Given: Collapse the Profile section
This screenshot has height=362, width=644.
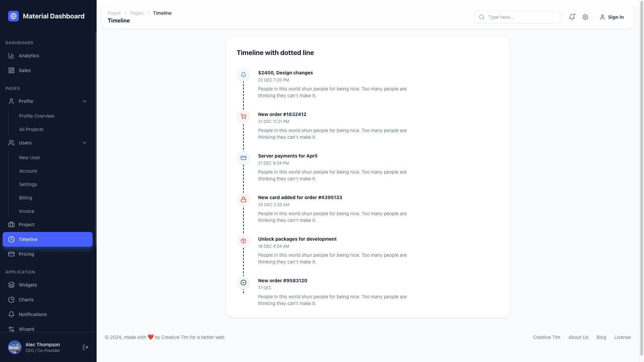Looking at the screenshot, I should (85, 101).
